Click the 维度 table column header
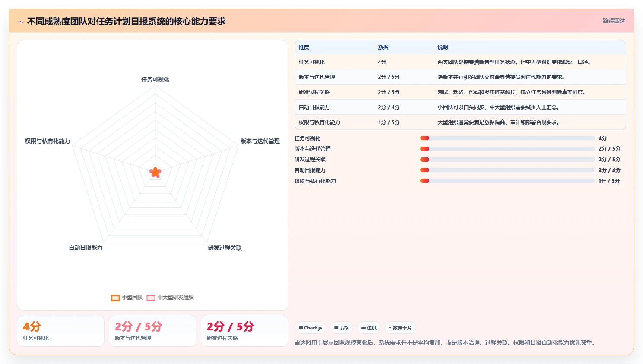 pos(304,47)
